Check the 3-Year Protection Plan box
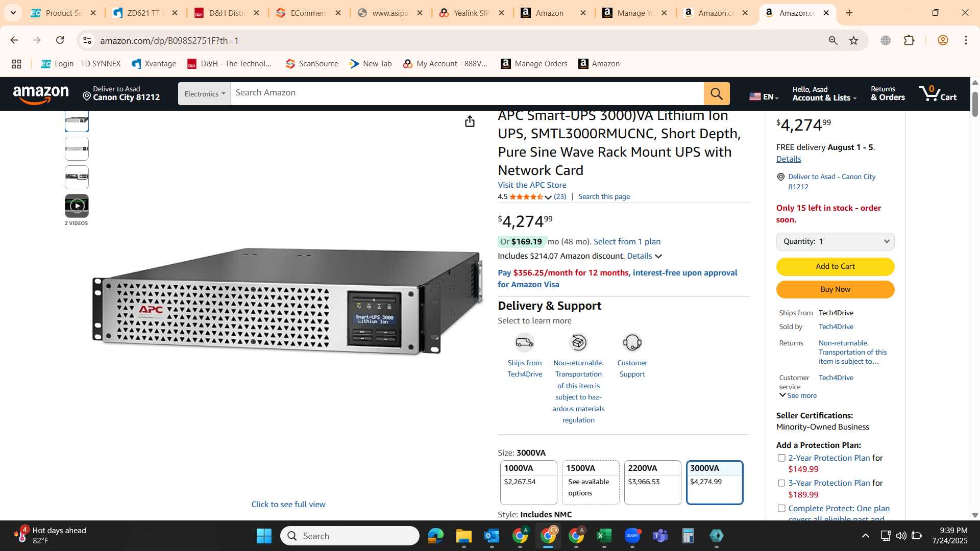The image size is (980, 551). [781, 483]
